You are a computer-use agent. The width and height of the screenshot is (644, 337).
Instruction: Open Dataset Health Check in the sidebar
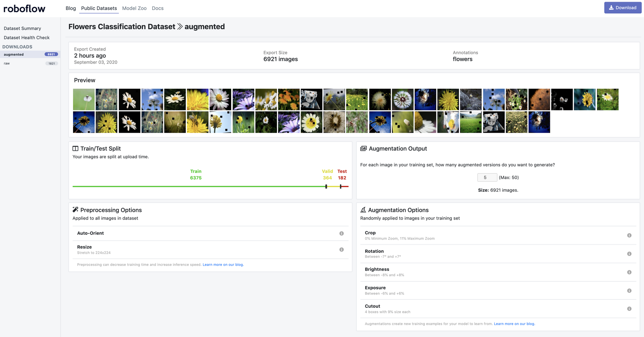click(27, 38)
